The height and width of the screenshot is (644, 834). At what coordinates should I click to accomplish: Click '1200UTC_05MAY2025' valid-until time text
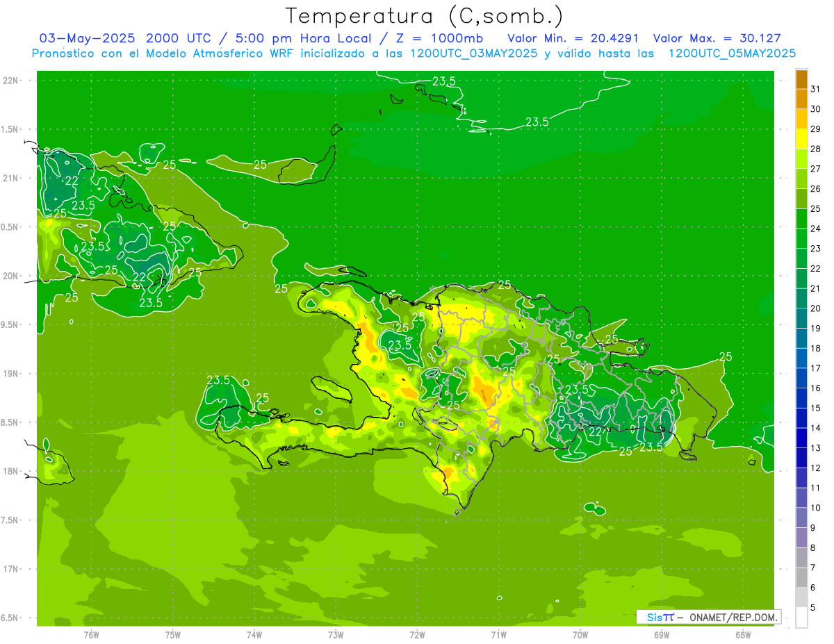coord(732,53)
